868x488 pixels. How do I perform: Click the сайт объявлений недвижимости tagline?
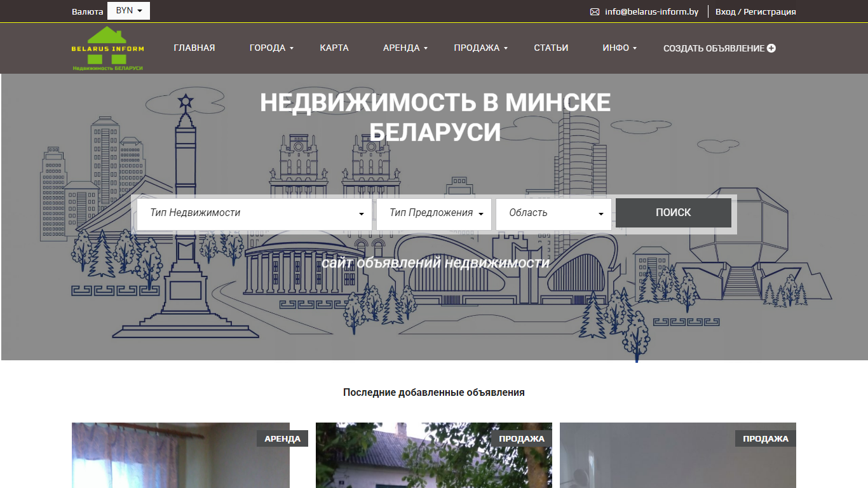tap(435, 262)
